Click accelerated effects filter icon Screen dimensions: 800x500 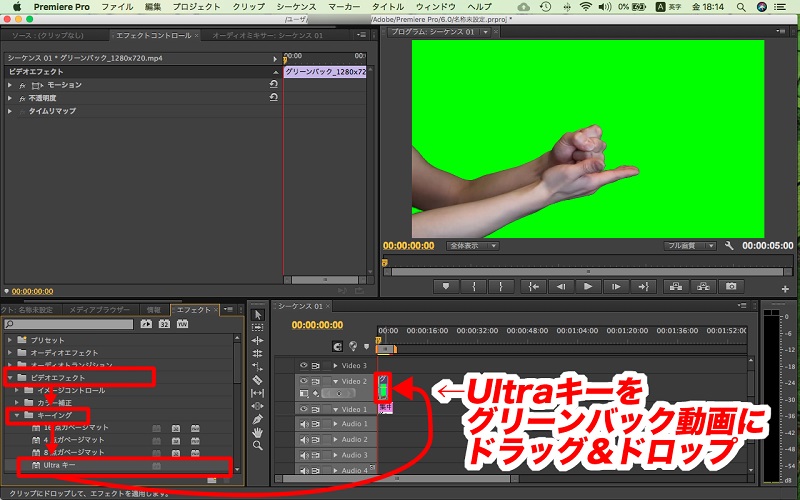[146, 324]
